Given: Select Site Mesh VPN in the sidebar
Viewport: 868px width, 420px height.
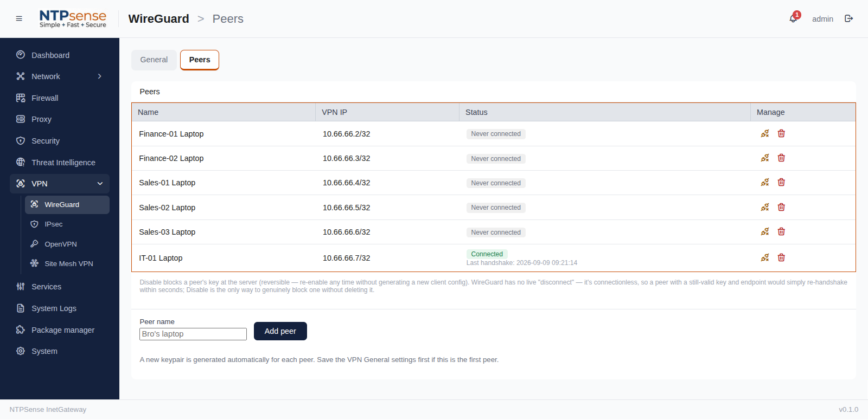Looking at the screenshot, I should 67,264.
